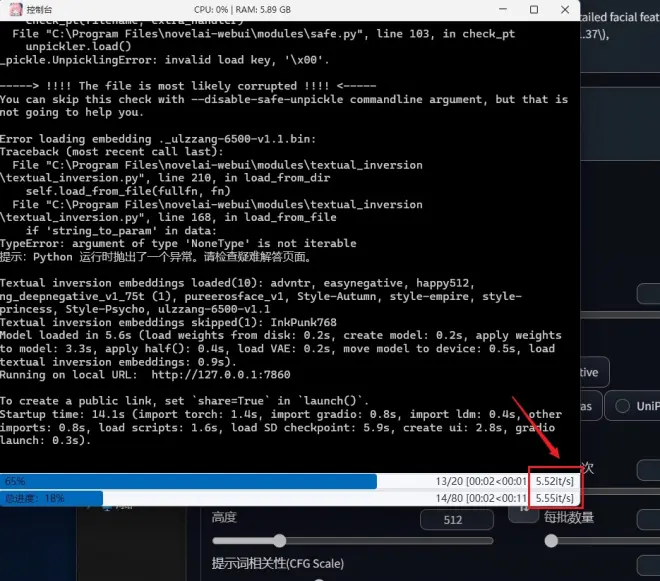Viewport: 660px width, 581px height.
Task: Maximize the console window
Action: (x=534, y=10)
